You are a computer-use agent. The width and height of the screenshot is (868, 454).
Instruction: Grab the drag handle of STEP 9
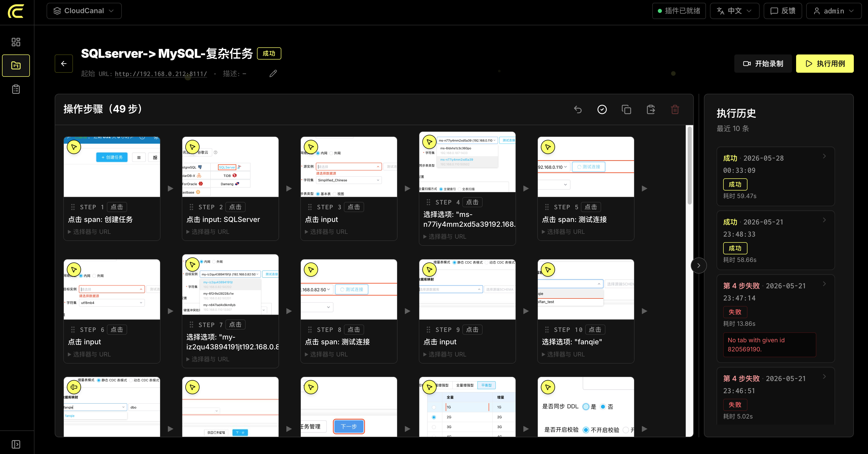[428, 330]
